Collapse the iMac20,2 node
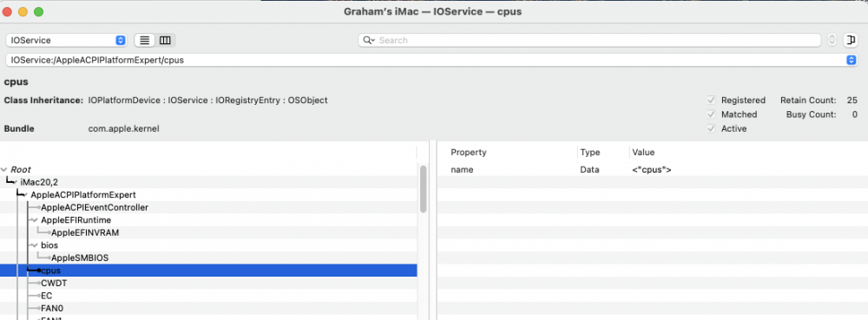 [15, 182]
